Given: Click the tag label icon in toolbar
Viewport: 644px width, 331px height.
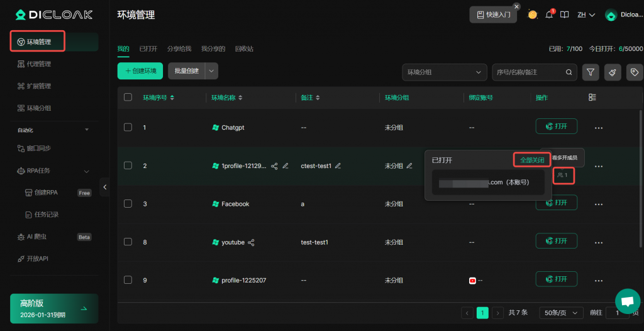Looking at the screenshot, I should [x=635, y=72].
